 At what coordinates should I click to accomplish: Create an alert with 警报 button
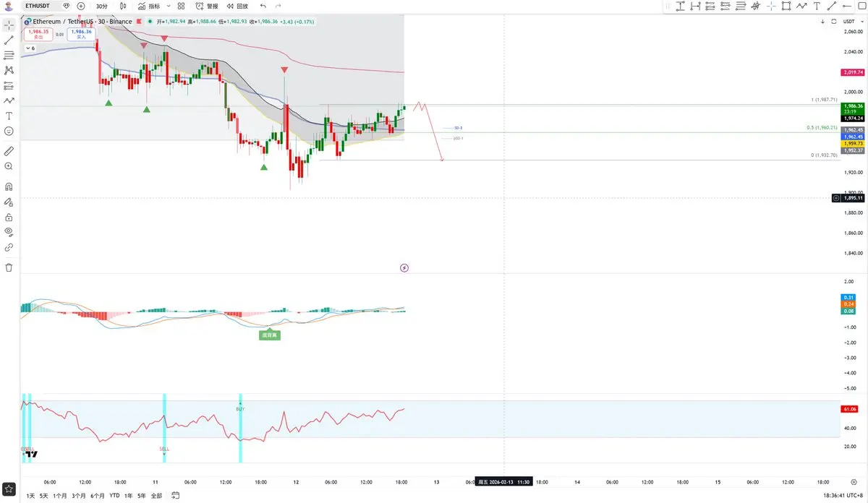[206, 6]
